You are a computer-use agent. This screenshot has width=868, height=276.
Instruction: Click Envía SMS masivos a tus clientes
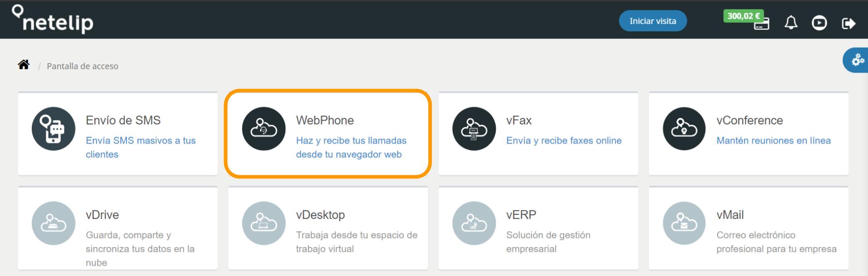coord(141,148)
